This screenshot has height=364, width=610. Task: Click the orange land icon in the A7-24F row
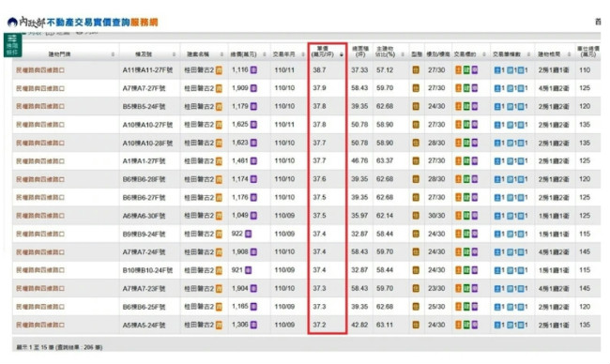point(458,252)
